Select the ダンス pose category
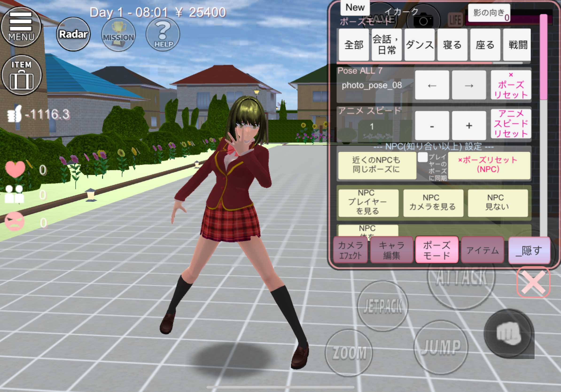 point(419,45)
